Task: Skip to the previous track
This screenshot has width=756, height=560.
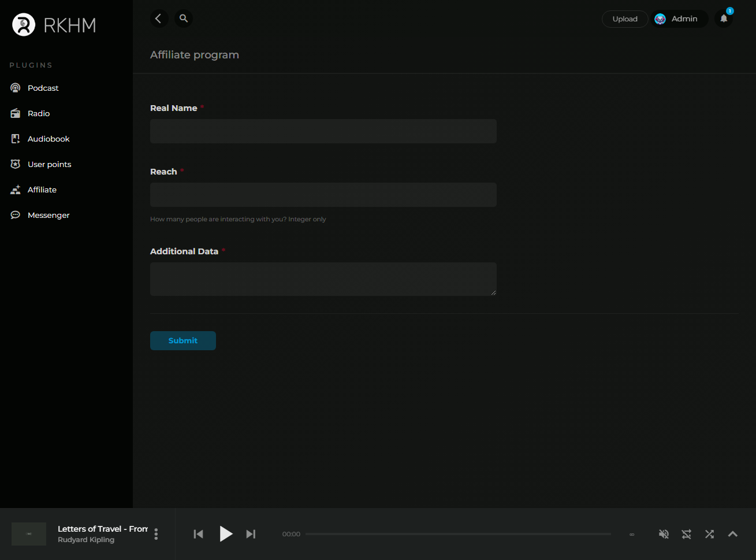Action: tap(198, 534)
